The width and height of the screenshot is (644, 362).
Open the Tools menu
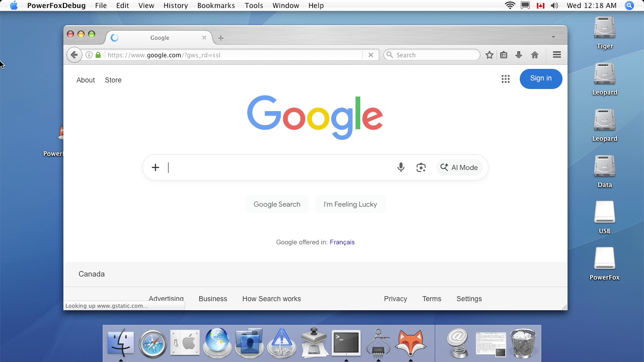click(254, 6)
